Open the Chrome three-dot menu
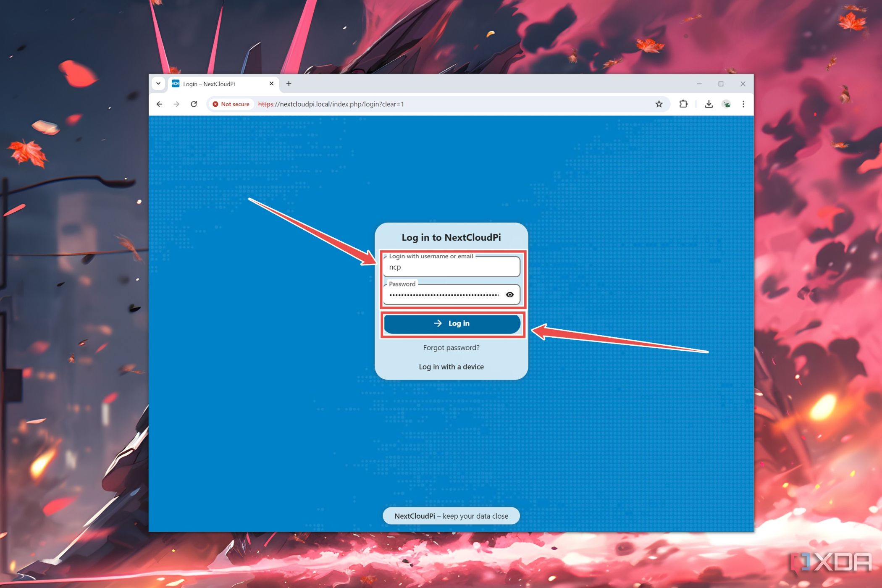This screenshot has width=882, height=588. pyautogui.click(x=743, y=104)
